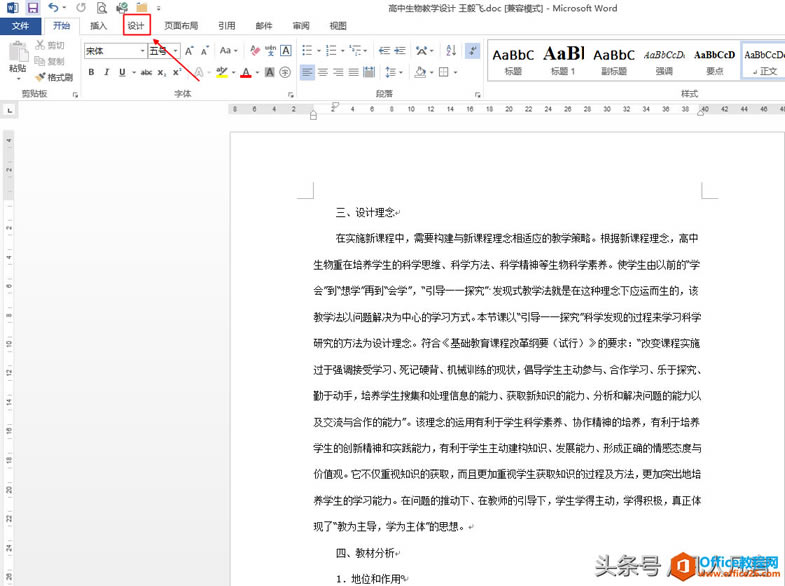The height and width of the screenshot is (586, 785).
Task: Click 复制 (Copy) in the clipboard group
Action: 50,61
